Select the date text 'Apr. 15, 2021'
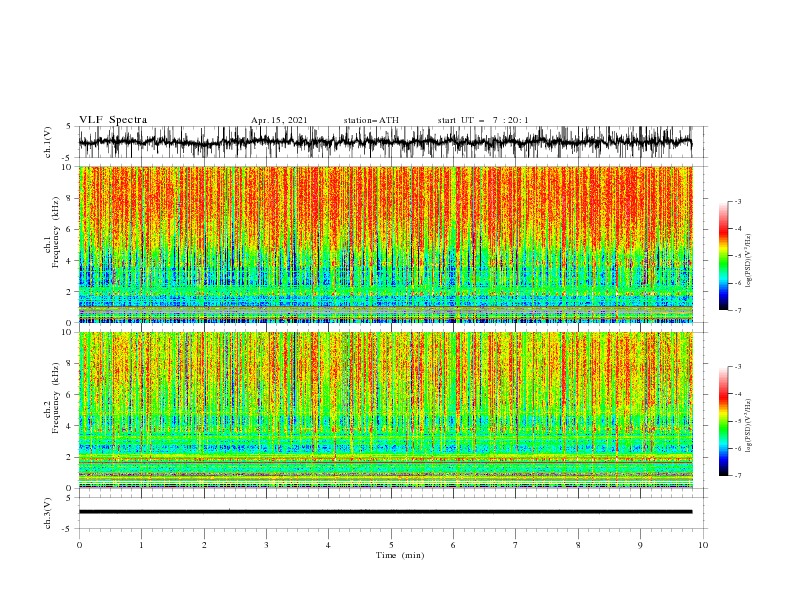This screenshot has width=792, height=612. 279,120
